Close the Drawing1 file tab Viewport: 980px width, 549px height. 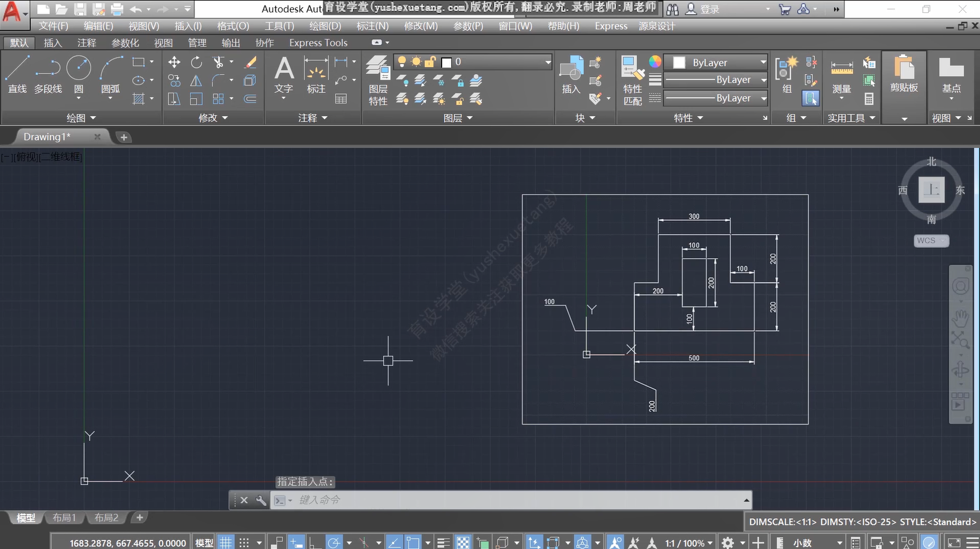pyautogui.click(x=97, y=137)
